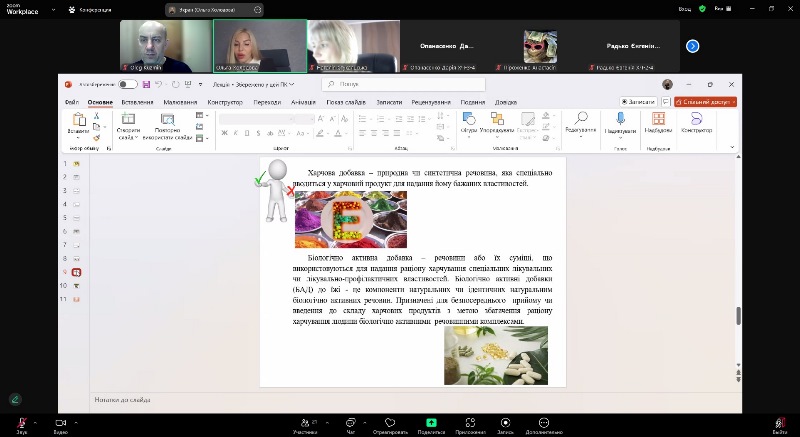Screen dimensions: 800x437
Task: Open Zoom reactions heart icon
Action: [x=390, y=422]
